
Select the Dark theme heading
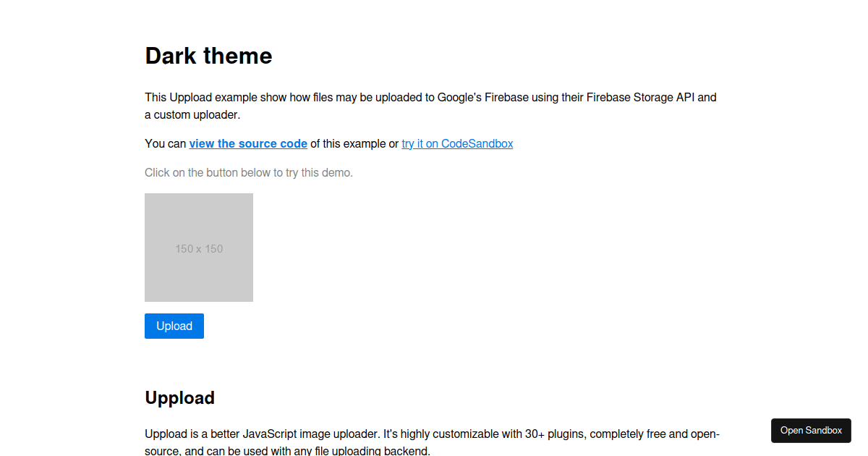point(208,56)
